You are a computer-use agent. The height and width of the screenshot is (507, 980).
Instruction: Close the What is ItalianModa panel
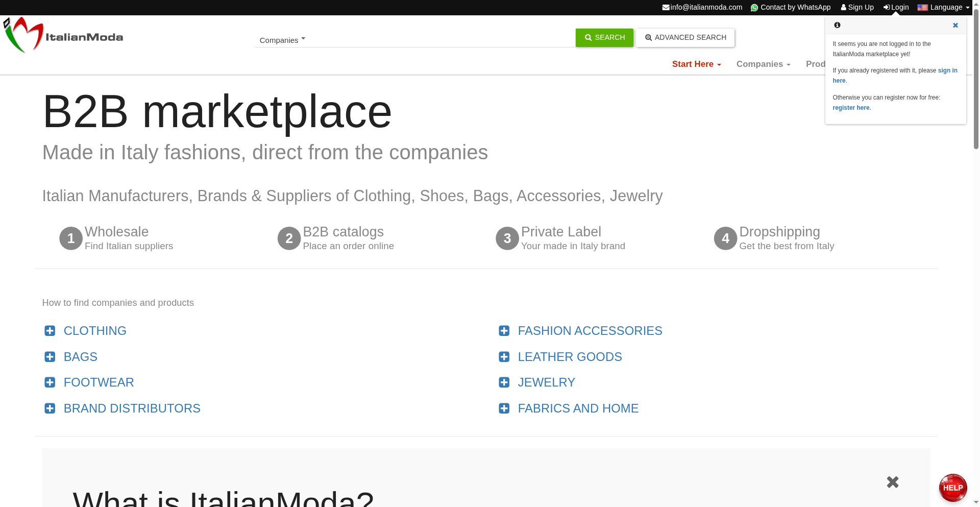point(893,482)
